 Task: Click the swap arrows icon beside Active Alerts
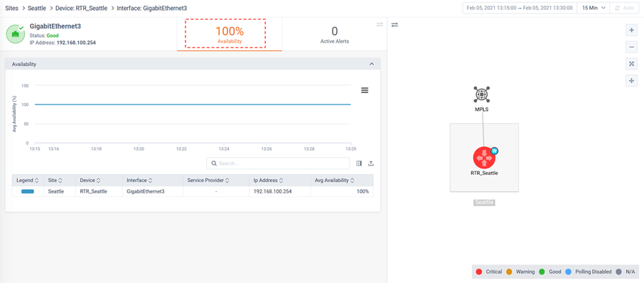(x=380, y=25)
